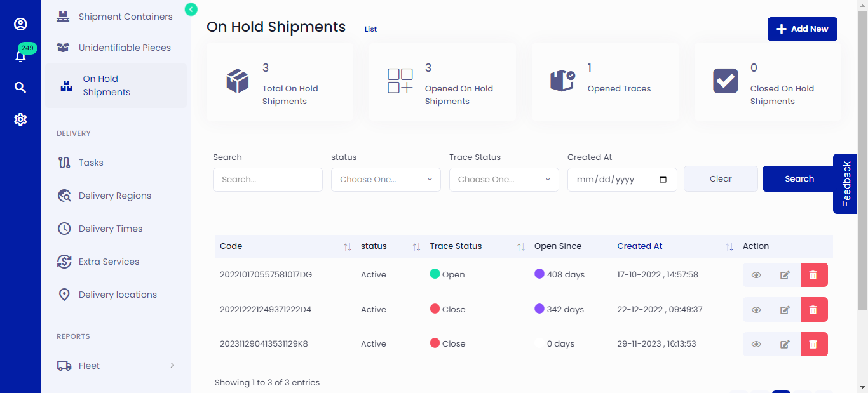Click the Add New button
Viewport: 868px width, 393px height.
802,29
